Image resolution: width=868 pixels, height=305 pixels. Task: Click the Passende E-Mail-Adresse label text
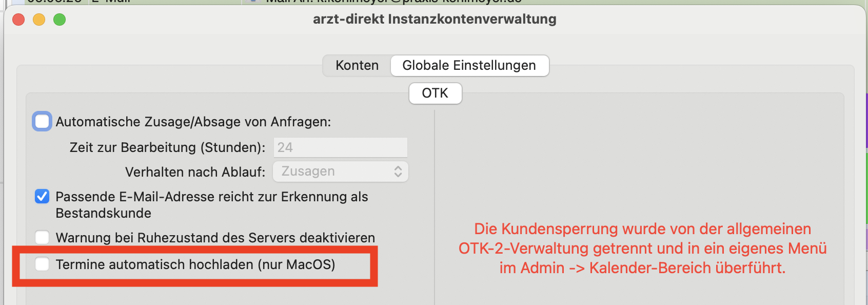[x=212, y=205]
